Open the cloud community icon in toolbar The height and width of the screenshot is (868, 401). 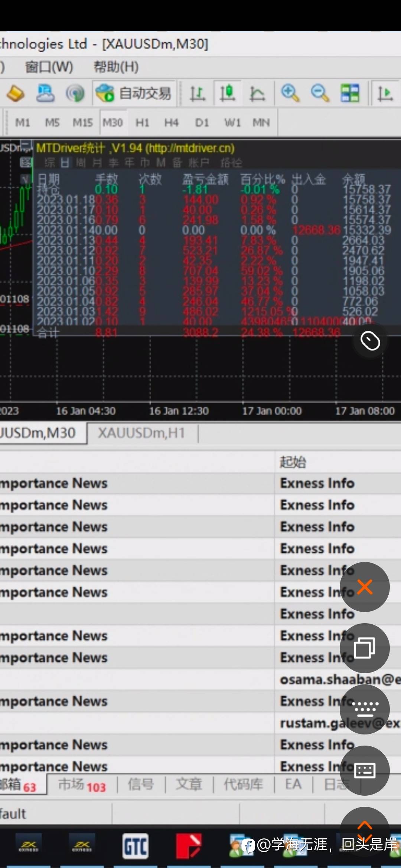pyautogui.click(x=45, y=93)
